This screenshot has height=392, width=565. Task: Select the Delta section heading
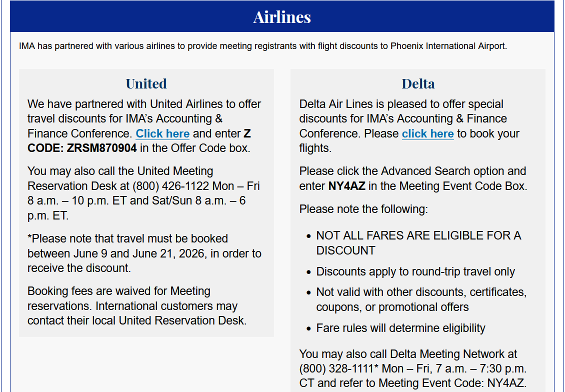[x=418, y=83]
